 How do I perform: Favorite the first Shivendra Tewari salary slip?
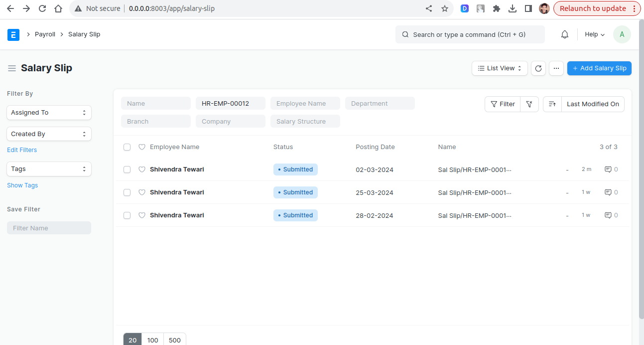tap(142, 169)
